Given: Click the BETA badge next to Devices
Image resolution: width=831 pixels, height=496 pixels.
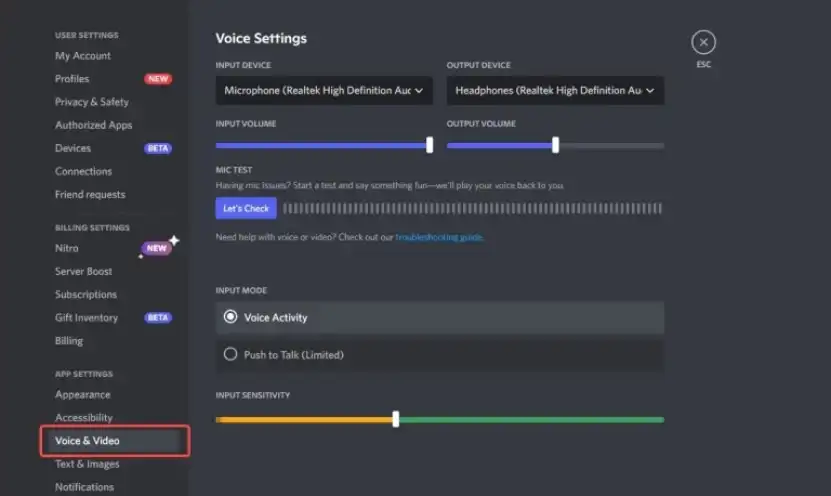Looking at the screenshot, I should coord(158,148).
